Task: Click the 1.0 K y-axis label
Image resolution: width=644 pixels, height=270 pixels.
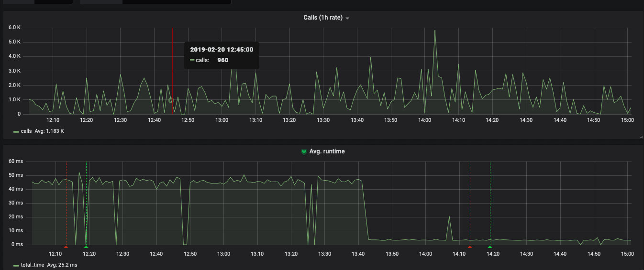Action: (x=15, y=100)
